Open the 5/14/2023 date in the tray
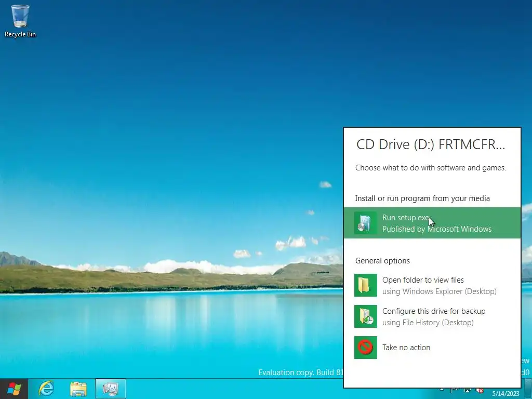Screen dimensions: 532x399 tap(506, 394)
